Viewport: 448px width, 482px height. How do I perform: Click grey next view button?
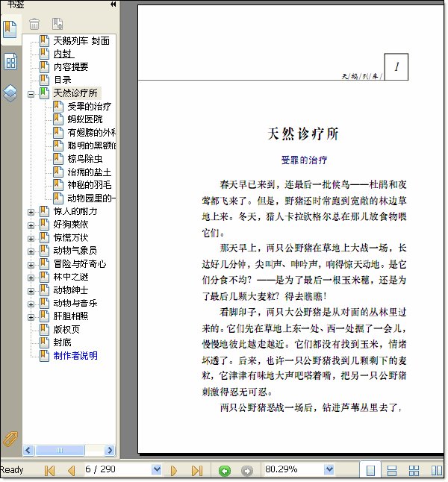tap(246, 471)
